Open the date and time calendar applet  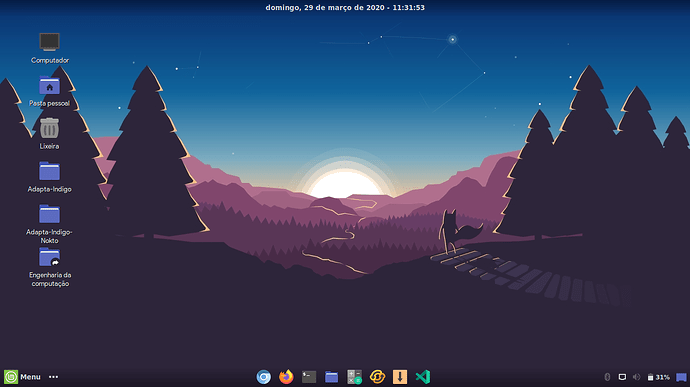[345, 7]
